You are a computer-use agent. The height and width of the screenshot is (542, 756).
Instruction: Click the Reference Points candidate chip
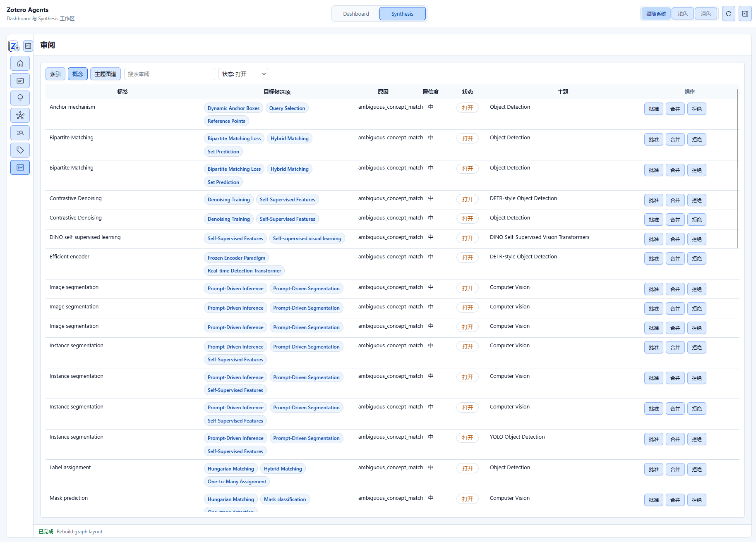tap(226, 121)
